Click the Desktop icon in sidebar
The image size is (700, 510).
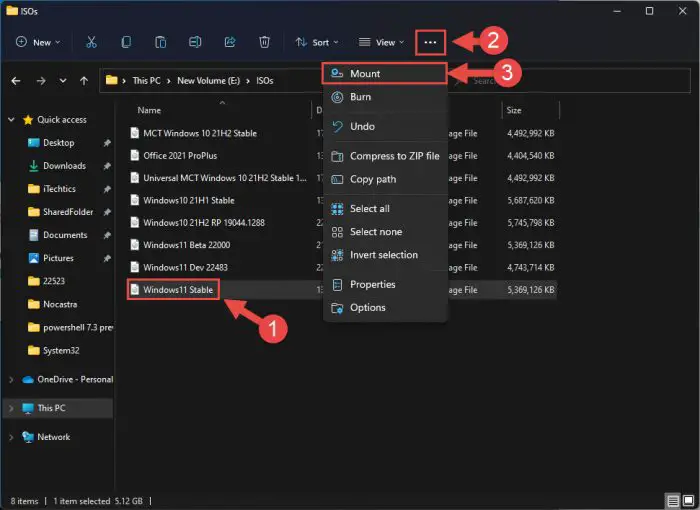coord(33,143)
